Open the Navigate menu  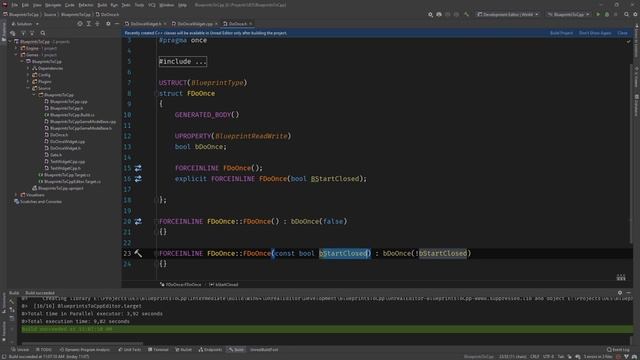point(53,5)
